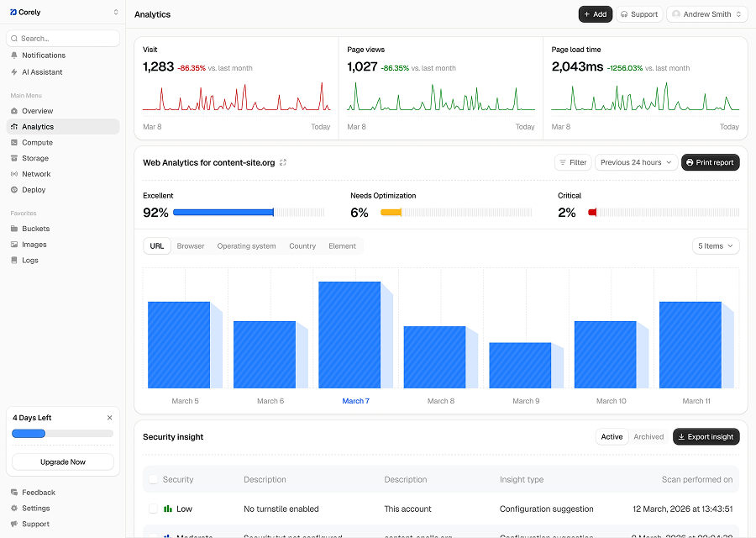This screenshot has height=538, width=756.
Task: Expand the 5 Items dropdown
Action: 716,246
